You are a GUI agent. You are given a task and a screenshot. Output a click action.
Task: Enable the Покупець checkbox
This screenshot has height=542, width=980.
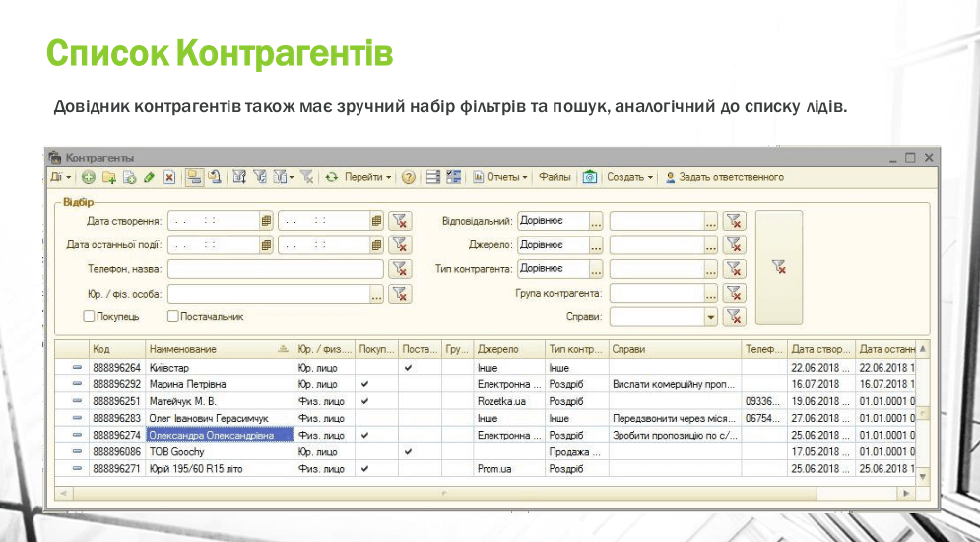90,317
